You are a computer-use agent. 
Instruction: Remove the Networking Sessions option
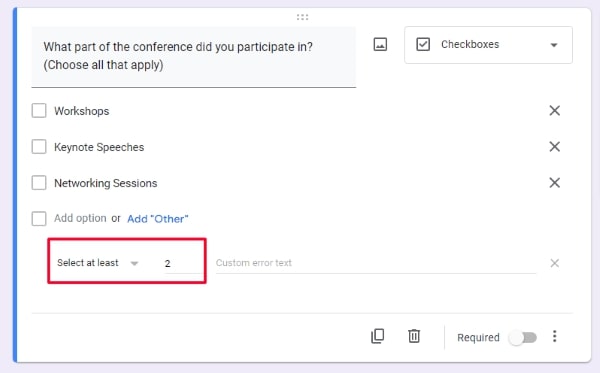(x=554, y=182)
